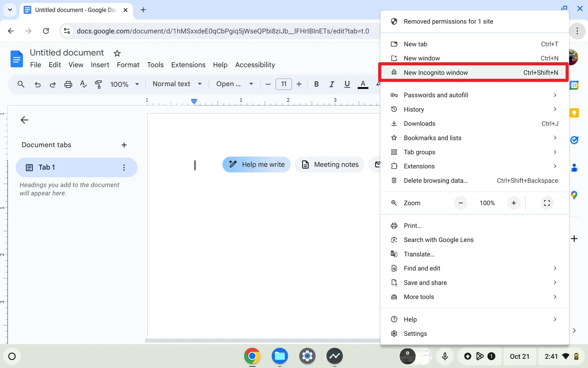This screenshot has width=588, height=368.
Task: Open Settings from Chrome menu
Action: point(475,334)
